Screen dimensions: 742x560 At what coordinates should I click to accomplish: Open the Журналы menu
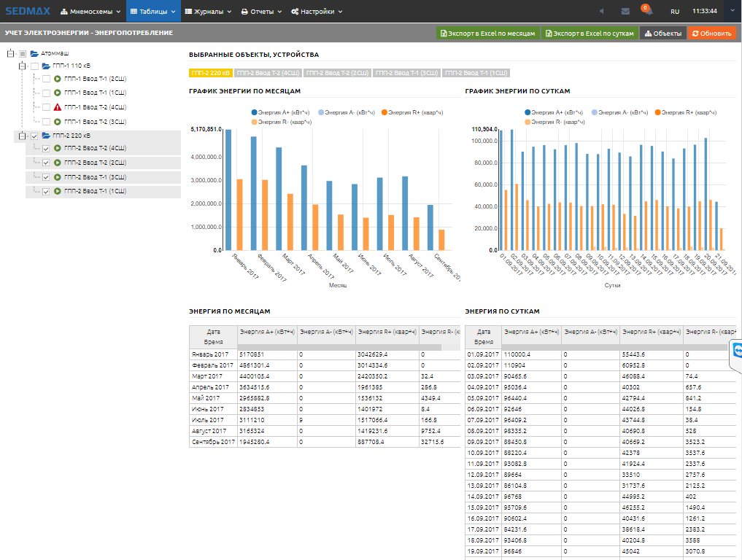tap(208, 12)
